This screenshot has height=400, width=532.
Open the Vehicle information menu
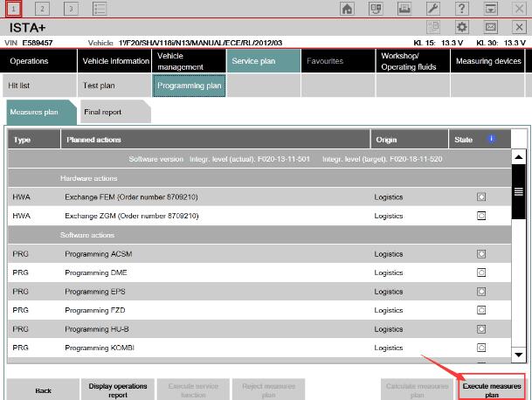pos(114,61)
